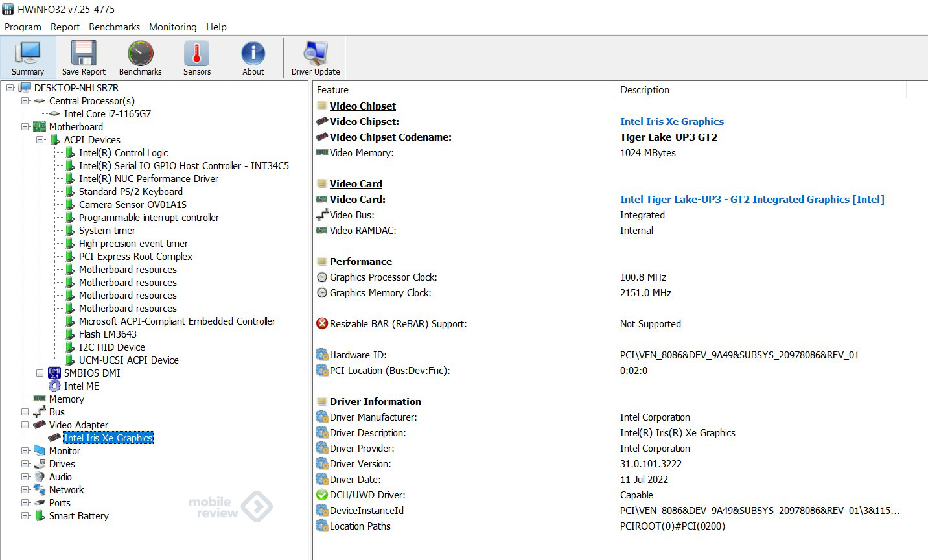The width and height of the screenshot is (928, 560).
Task: Collapse the DESKTOP-NHLSR7R root node
Action: 10,87
